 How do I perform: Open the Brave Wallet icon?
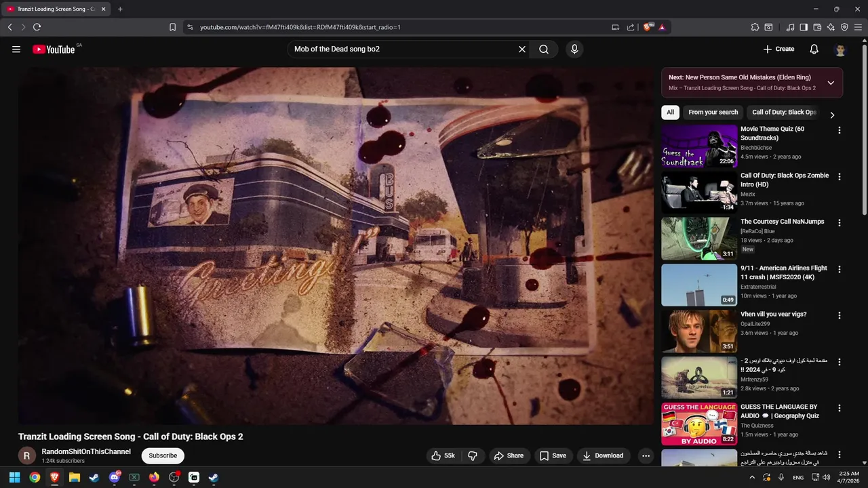click(x=817, y=27)
